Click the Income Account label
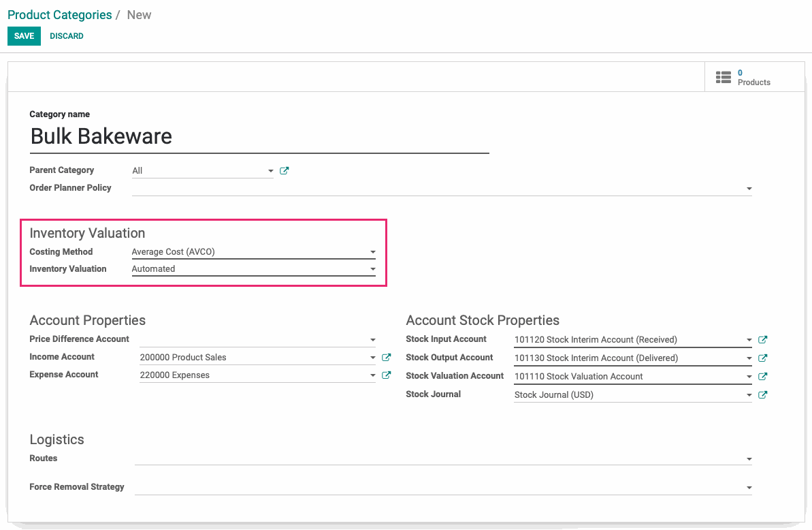The image size is (812, 530). tap(62, 356)
